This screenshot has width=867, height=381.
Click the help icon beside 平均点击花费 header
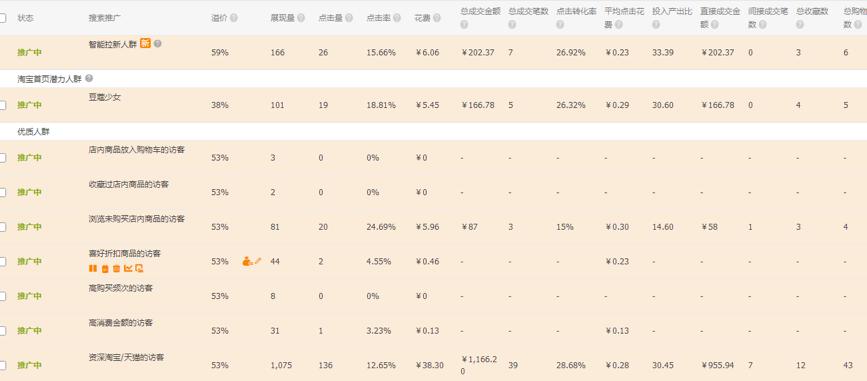point(619,25)
